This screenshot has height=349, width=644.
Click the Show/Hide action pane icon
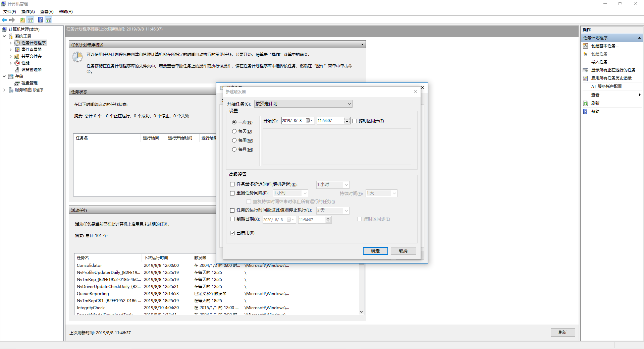click(x=49, y=20)
